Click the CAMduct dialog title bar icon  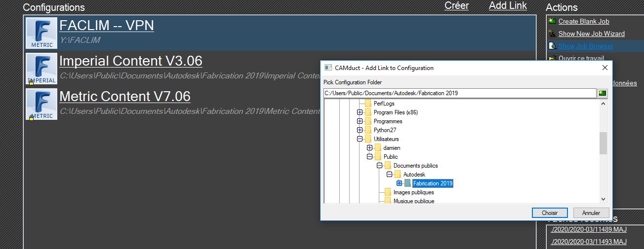coord(328,68)
